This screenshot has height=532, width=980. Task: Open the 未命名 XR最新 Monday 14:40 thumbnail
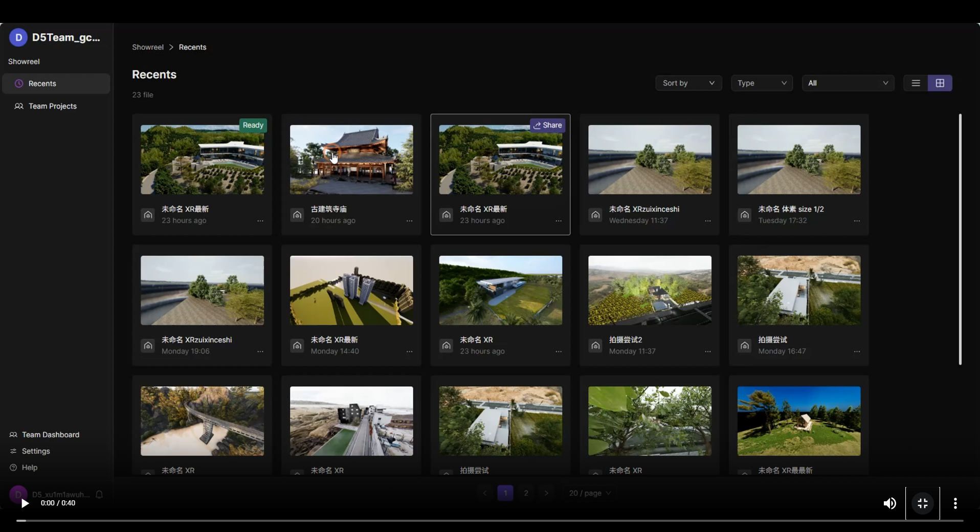[x=351, y=291]
